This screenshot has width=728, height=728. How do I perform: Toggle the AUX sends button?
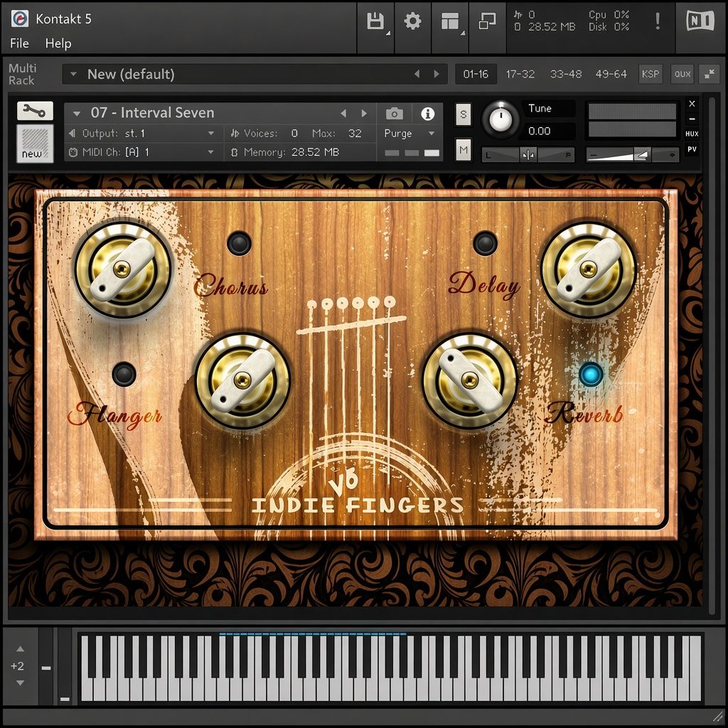click(x=692, y=134)
